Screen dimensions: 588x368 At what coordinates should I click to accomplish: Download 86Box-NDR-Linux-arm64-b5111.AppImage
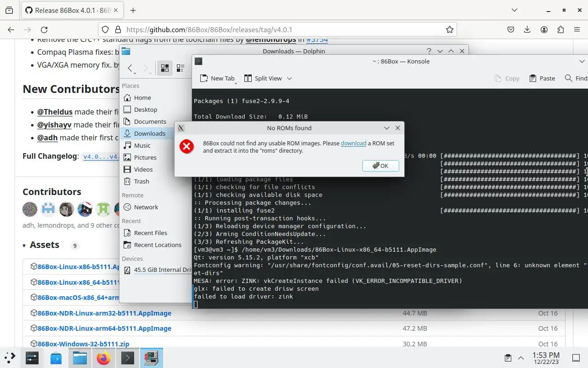[104, 328]
